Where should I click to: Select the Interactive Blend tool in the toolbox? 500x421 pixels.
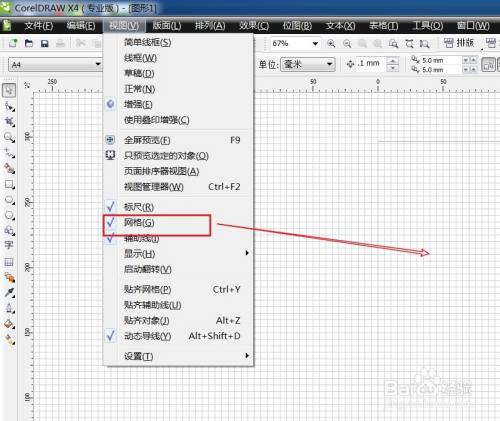(x=9, y=277)
